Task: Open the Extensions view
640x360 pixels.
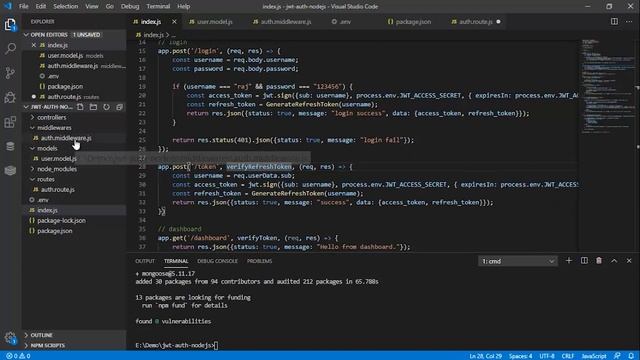Action: pos(10,122)
